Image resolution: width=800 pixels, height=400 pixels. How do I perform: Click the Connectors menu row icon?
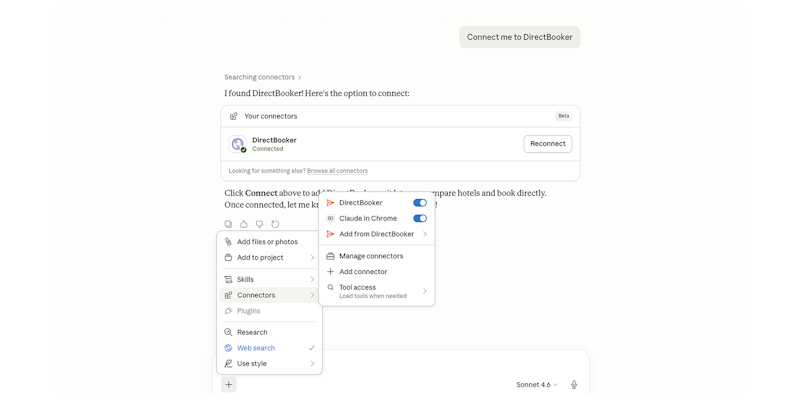(x=228, y=295)
